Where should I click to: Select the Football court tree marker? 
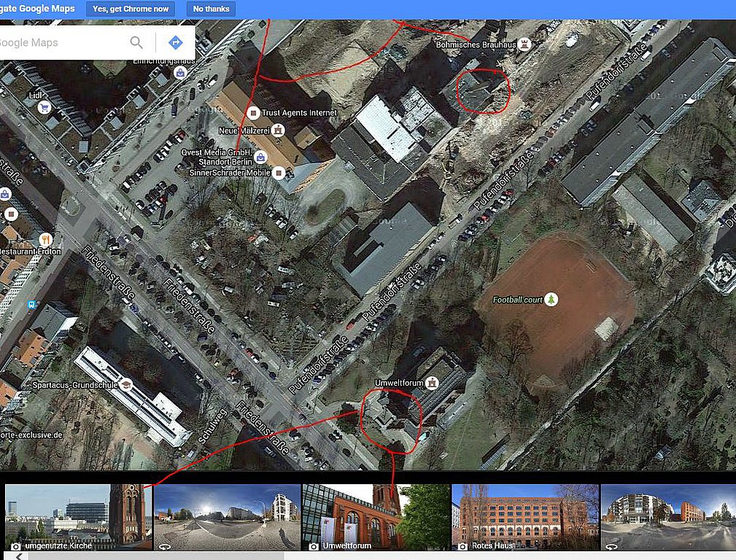pyautogui.click(x=551, y=299)
